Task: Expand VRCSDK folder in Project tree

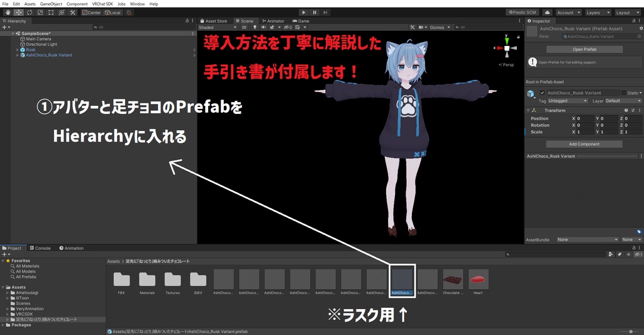Action: tap(8, 314)
